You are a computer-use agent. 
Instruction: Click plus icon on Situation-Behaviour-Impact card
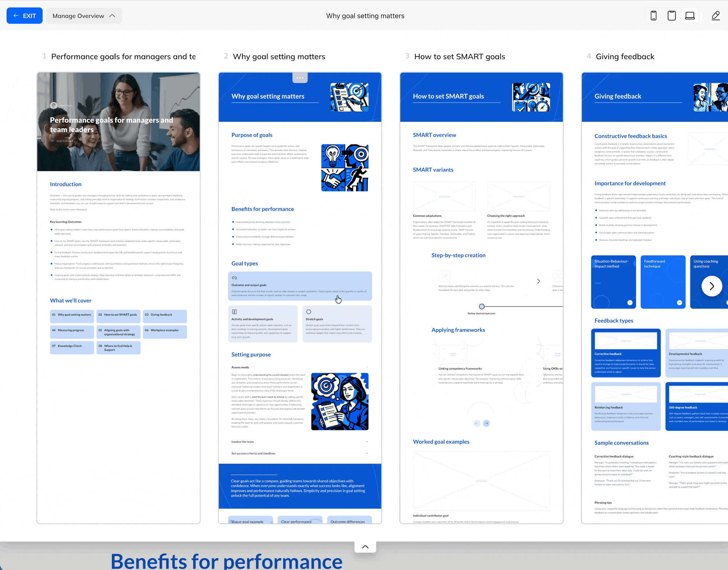(x=630, y=303)
